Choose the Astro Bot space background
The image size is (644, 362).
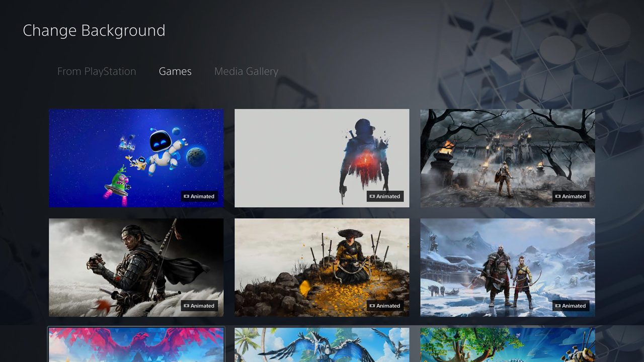tap(136, 158)
